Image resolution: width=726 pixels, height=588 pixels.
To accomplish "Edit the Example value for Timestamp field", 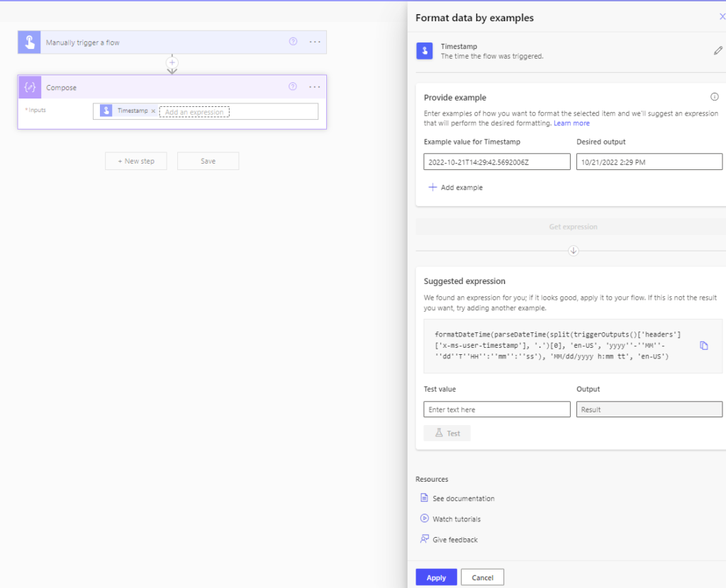I will click(x=497, y=162).
